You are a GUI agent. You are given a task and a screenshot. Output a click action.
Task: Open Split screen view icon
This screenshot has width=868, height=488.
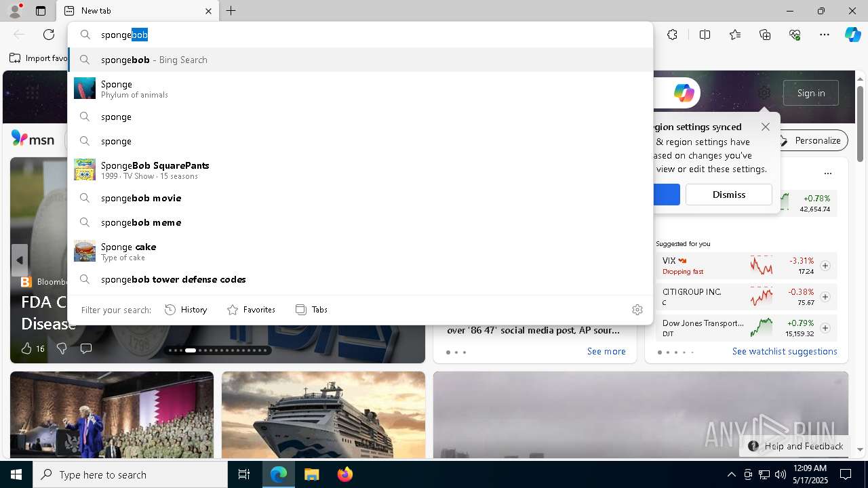pyautogui.click(x=705, y=35)
